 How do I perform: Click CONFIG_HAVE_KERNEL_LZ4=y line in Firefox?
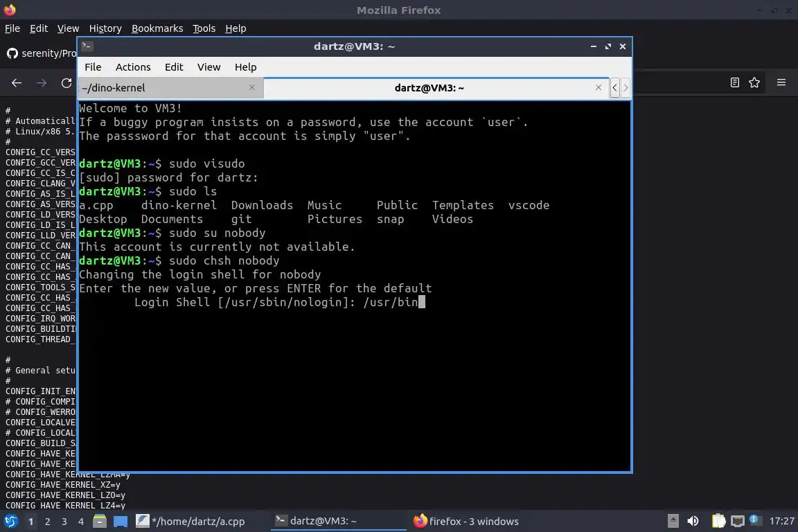65,506
